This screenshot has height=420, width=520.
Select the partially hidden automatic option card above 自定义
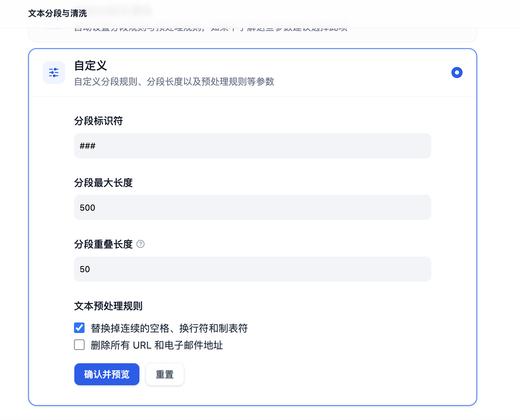tap(252, 35)
